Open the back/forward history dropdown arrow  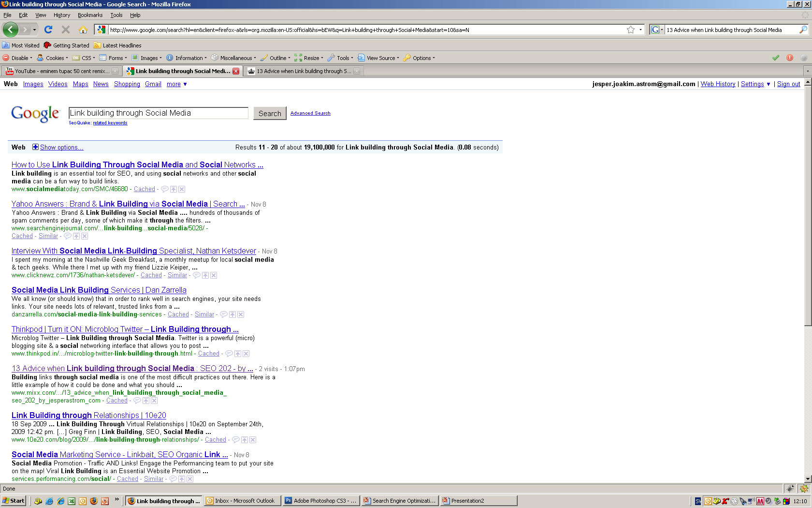click(x=34, y=30)
